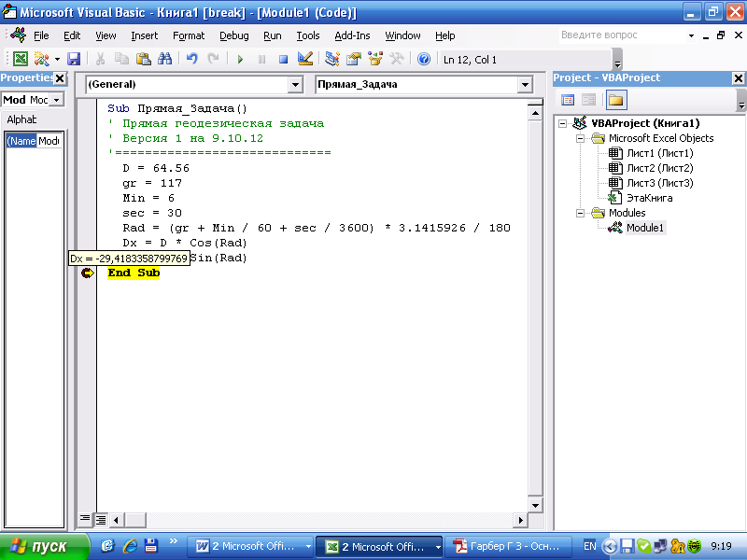Toggle Folders view in Project panel

(x=616, y=100)
